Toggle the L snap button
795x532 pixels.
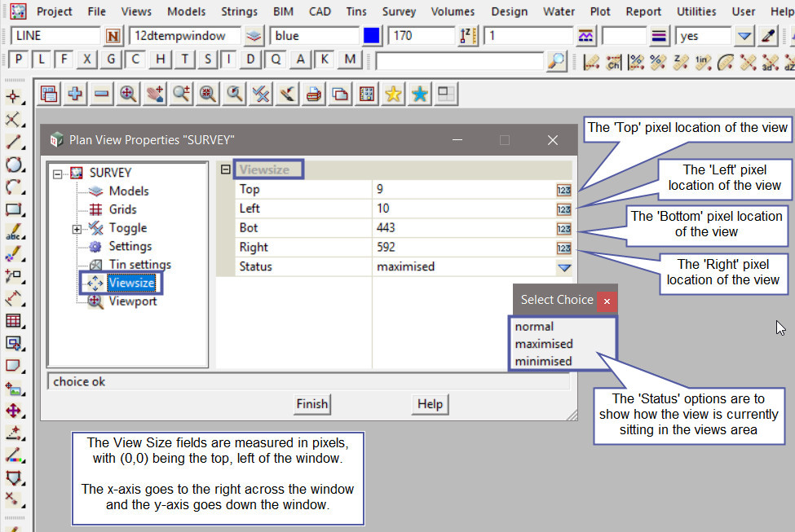(x=42, y=60)
